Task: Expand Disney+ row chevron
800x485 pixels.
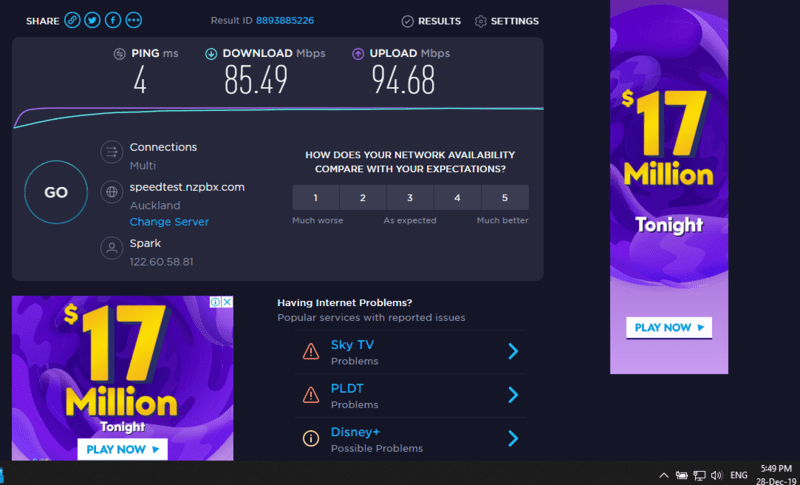Action: click(513, 439)
